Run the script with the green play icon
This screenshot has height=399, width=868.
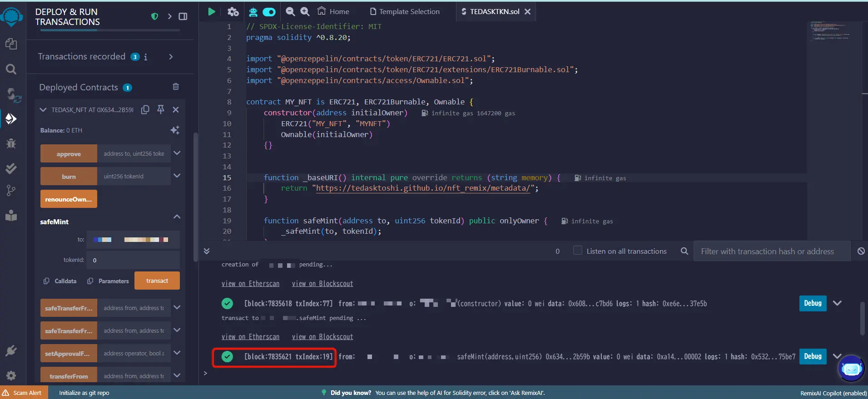click(212, 11)
